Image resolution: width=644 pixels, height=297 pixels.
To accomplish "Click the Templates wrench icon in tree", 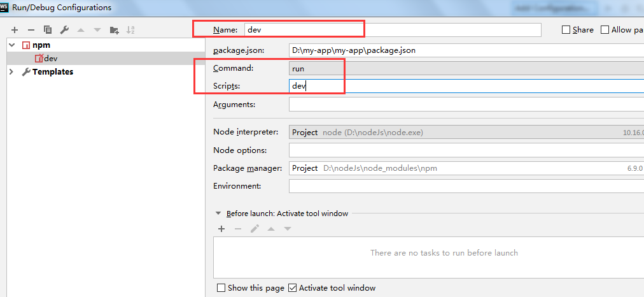I will (x=26, y=72).
